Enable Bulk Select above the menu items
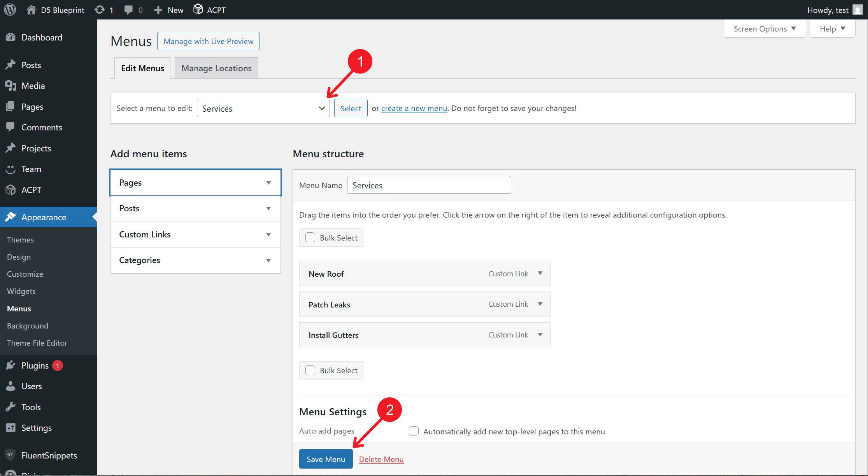This screenshot has height=476, width=868. pyautogui.click(x=310, y=237)
